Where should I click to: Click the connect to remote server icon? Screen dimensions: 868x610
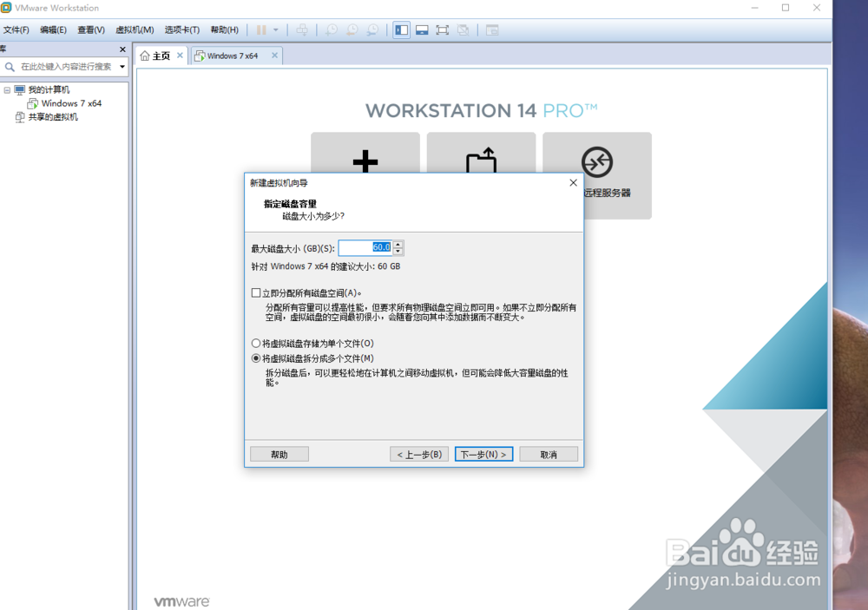[x=597, y=162]
